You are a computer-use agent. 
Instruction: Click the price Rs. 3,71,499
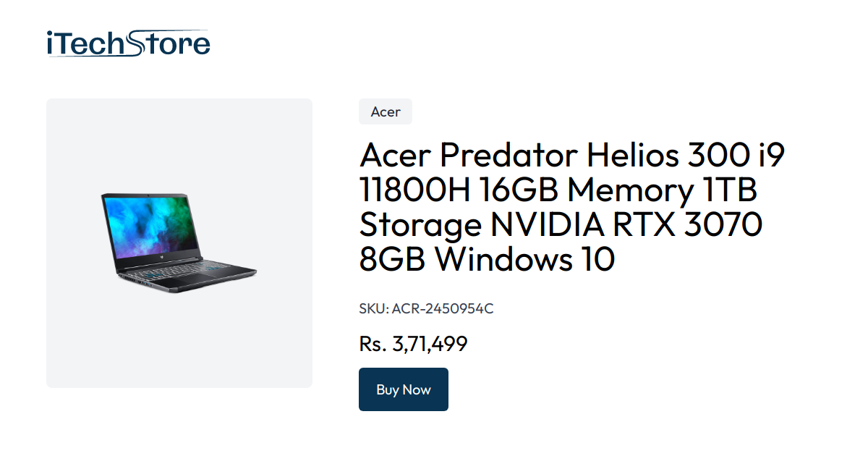point(414,344)
